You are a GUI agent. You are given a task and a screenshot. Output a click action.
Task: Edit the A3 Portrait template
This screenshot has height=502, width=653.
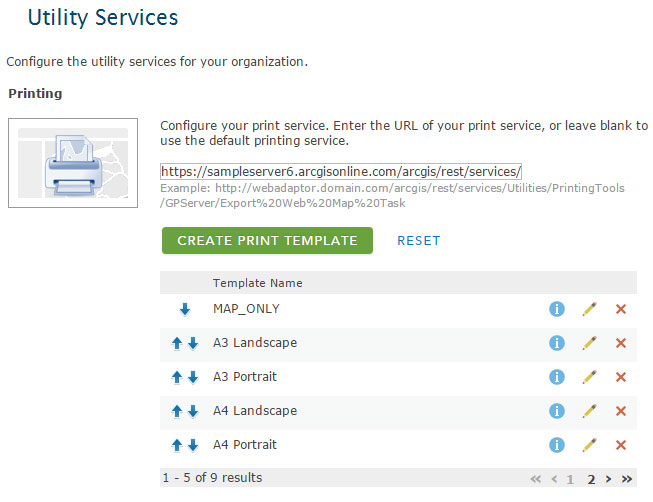click(589, 378)
